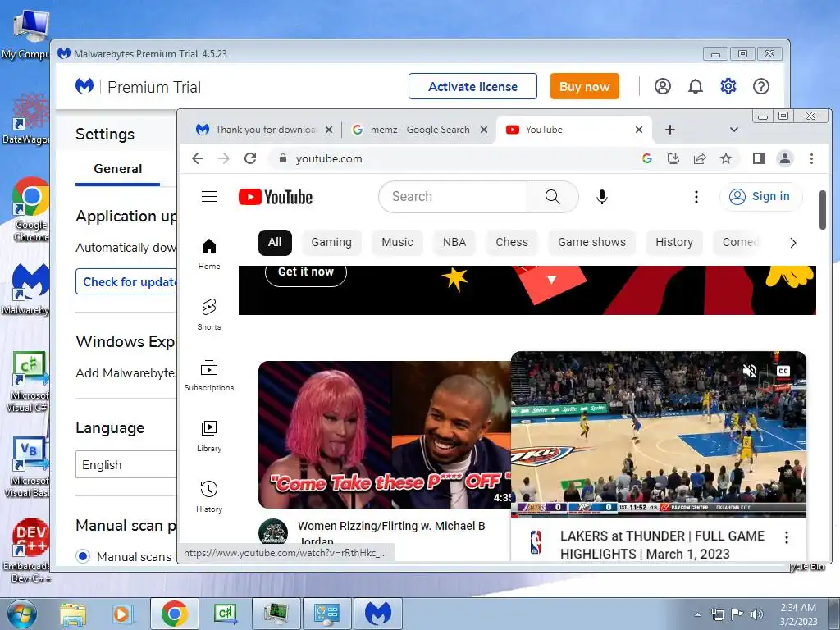Select the Gaming category chip
840x630 pixels.
coord(331,242)
